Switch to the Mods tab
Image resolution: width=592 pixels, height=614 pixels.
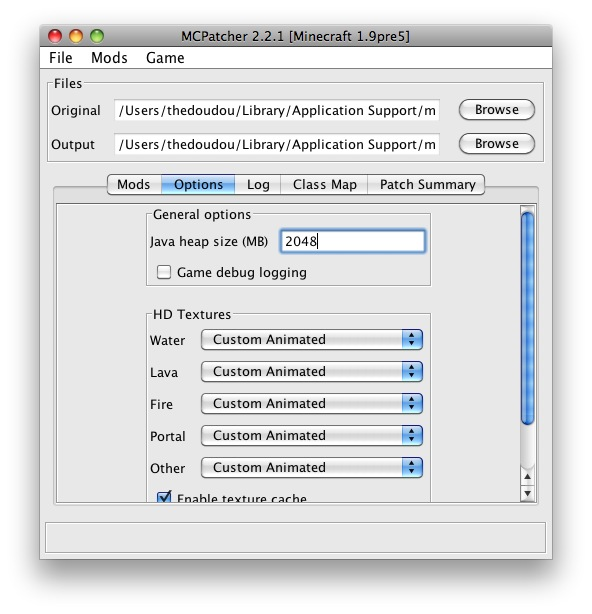click(x=134, y=184)
